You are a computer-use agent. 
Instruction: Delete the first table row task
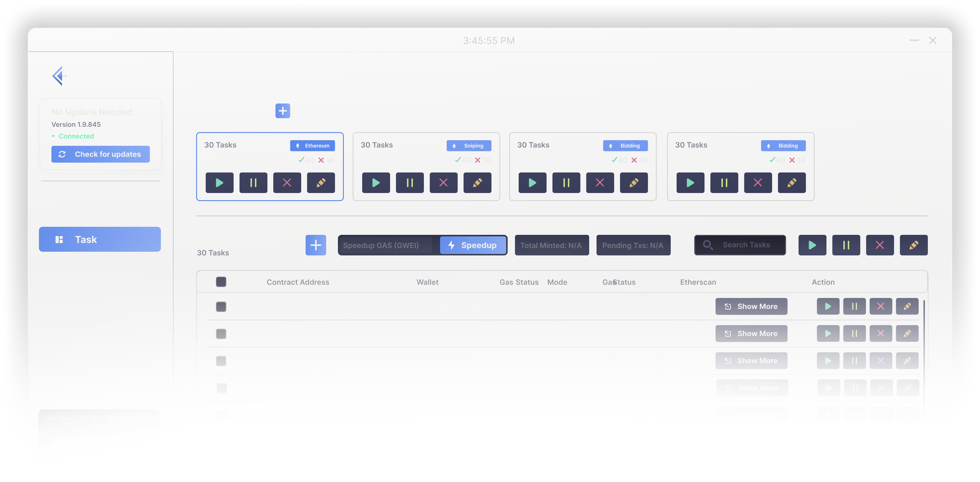tap(881, 306)
